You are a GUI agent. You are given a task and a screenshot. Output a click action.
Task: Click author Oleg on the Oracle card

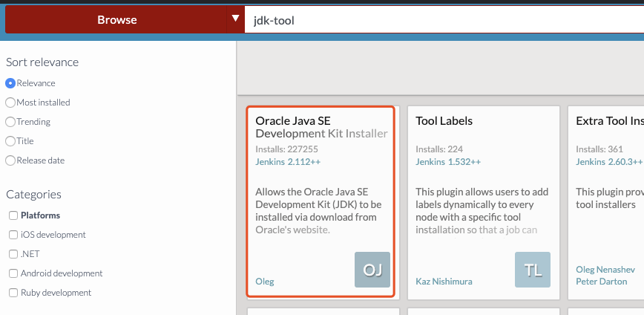[265, 282]
